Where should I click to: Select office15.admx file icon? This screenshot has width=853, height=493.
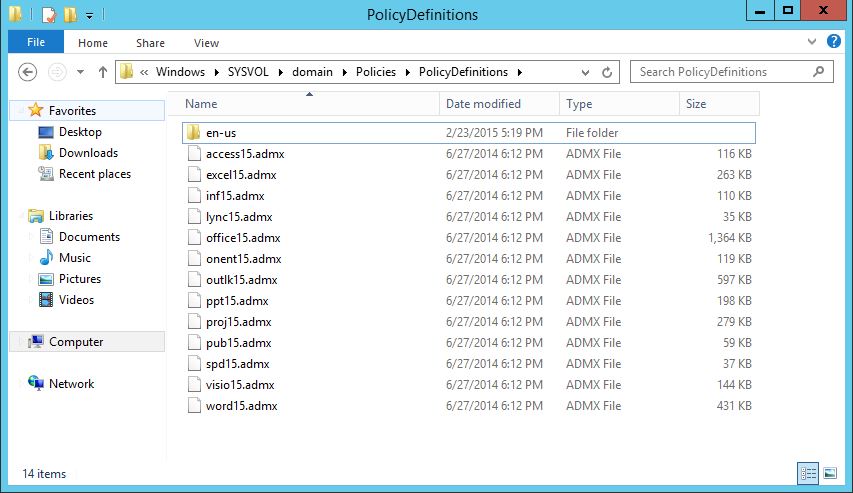pyautogui.click(x=194, y=238)
